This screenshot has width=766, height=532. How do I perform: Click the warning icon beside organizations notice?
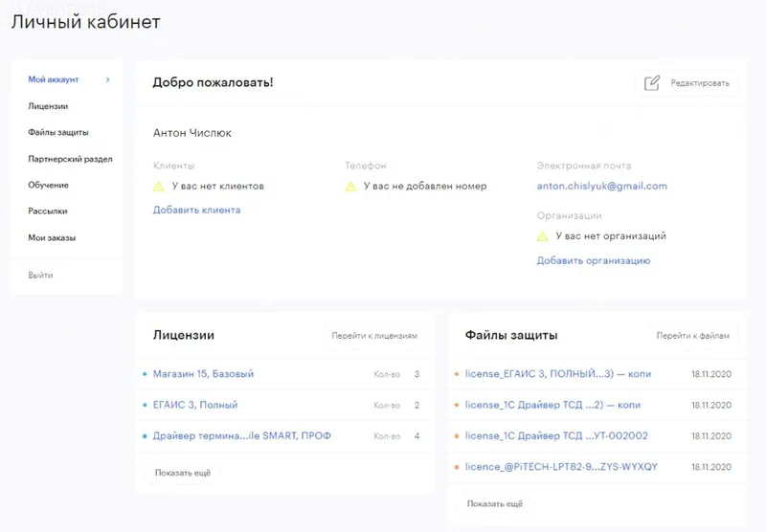tap(543, 236)
